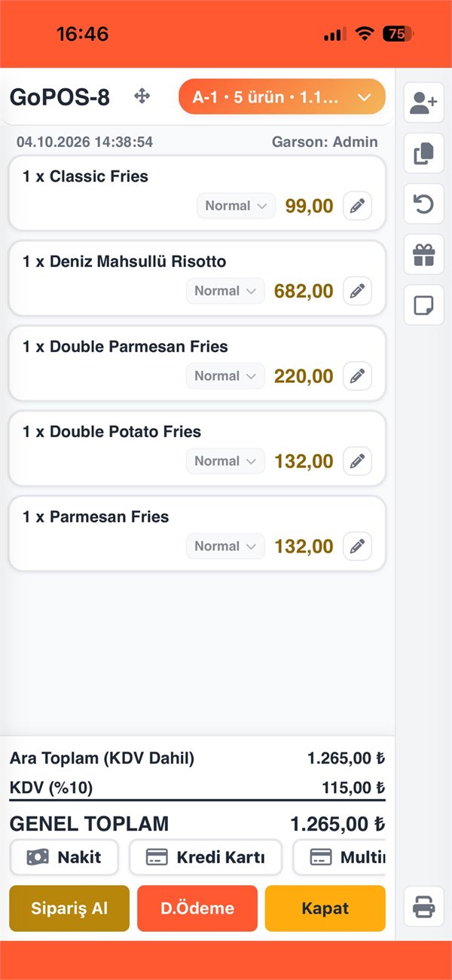Expand the A-1 table selector dropdown
Viewport: 452px width, 980px height.
[x=282, y=97]
